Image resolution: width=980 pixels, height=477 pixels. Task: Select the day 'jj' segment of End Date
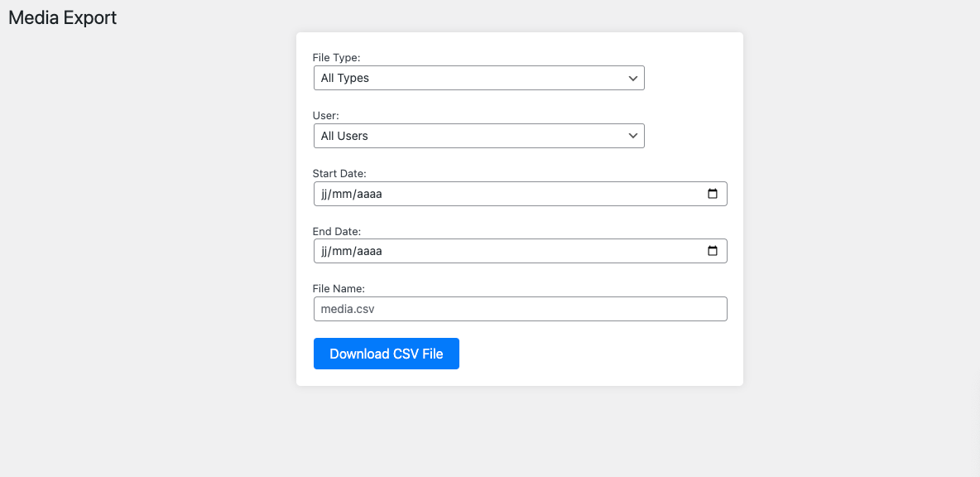tap(325, 251)
